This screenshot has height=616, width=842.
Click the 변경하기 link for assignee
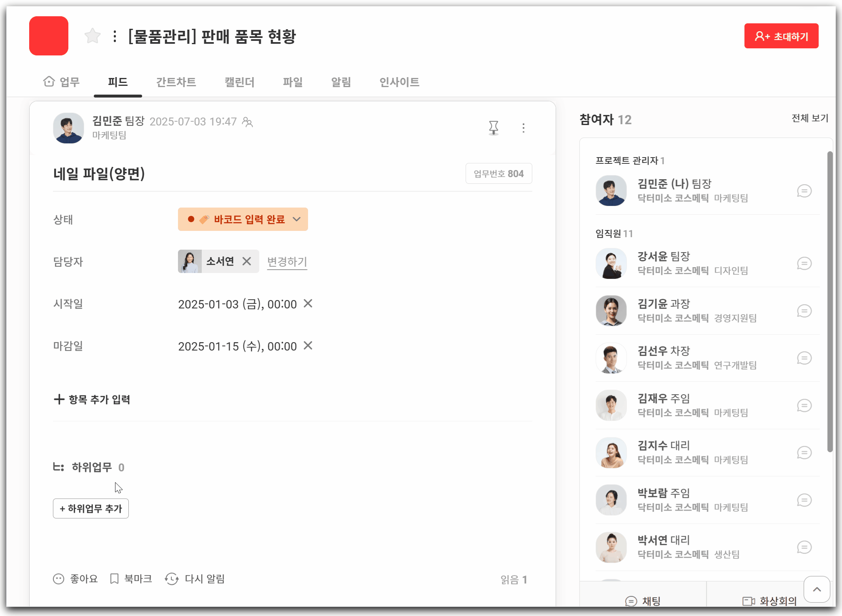click(287, 262)
